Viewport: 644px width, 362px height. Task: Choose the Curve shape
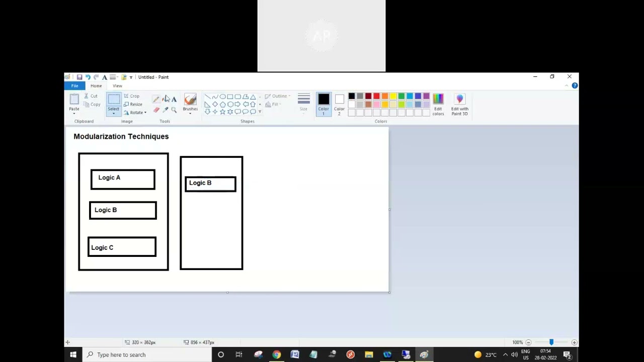click(x=215, y=97)
